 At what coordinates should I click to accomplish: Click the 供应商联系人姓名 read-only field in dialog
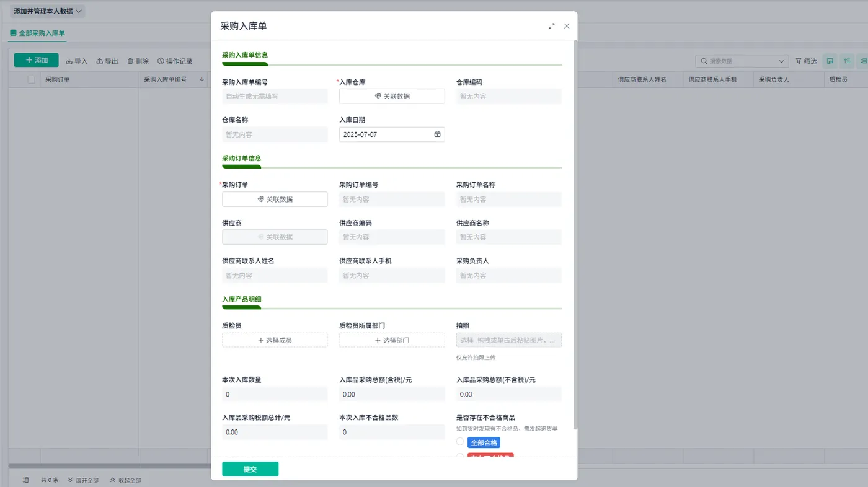point(275,276)
